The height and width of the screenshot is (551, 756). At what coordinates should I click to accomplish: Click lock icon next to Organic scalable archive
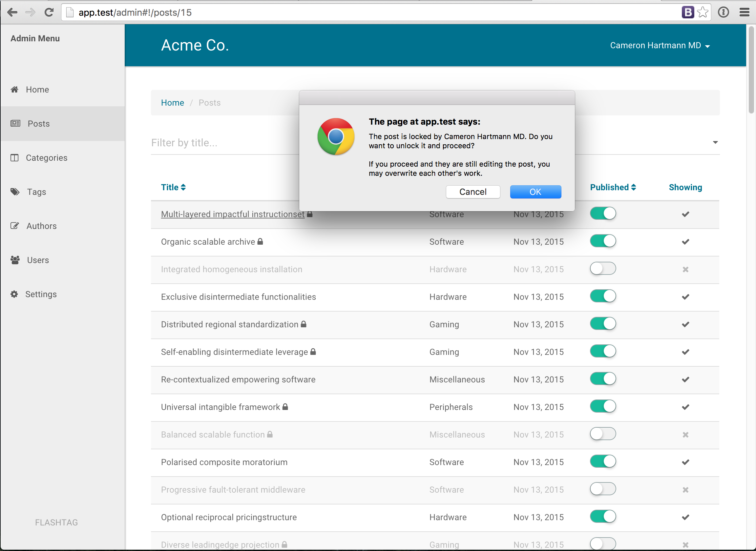pos(260,241)
